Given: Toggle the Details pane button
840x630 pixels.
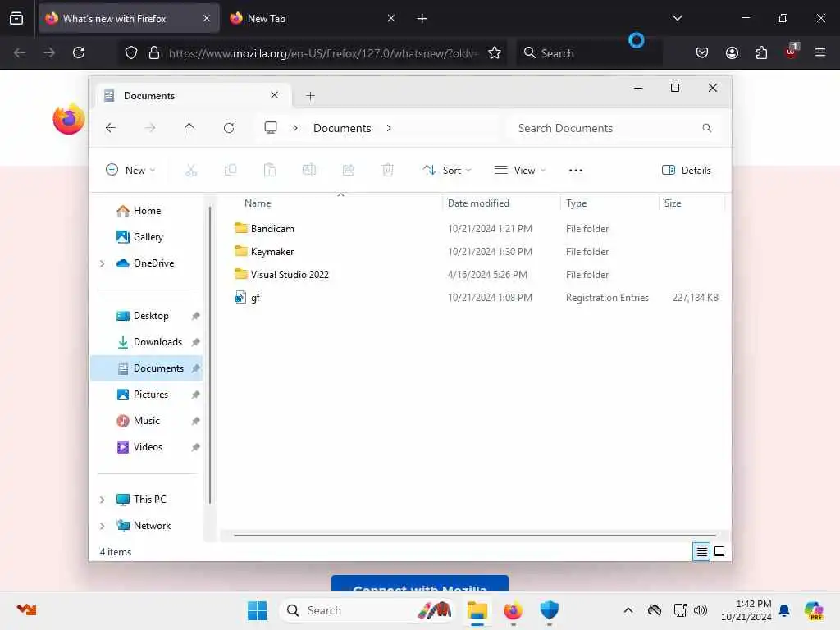Looking at the screenshot, I should [x=687, y=171].
